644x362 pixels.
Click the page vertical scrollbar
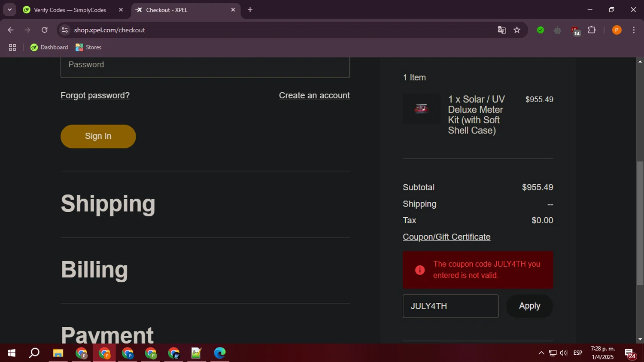640,223
